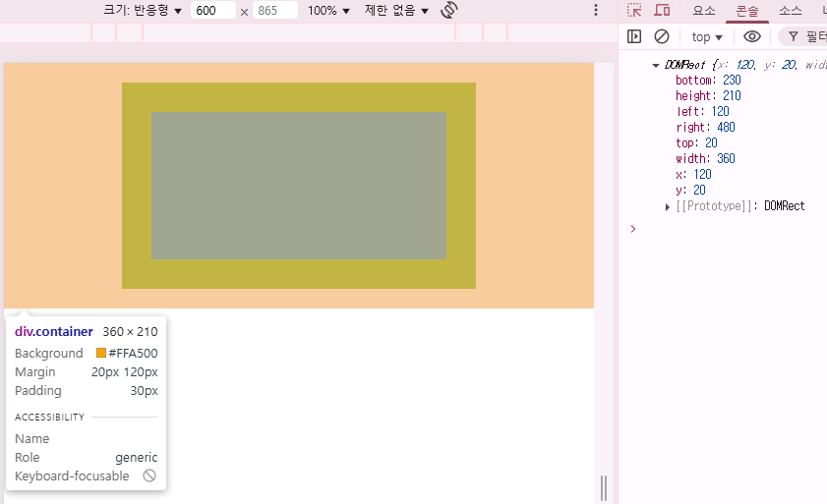The height and width of the screenshot is (504, 827).
Task: Click the rotate device orientation icon
Action: click(448, 10)
